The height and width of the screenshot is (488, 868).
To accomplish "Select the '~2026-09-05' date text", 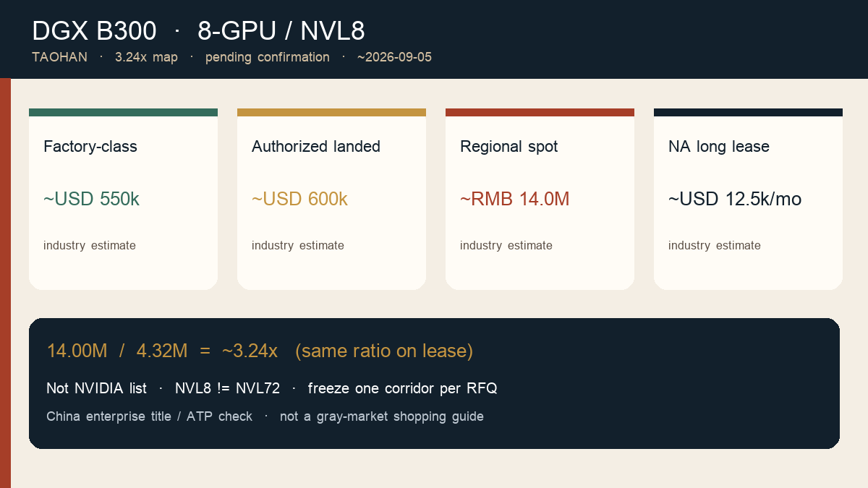I will (394, 57).
